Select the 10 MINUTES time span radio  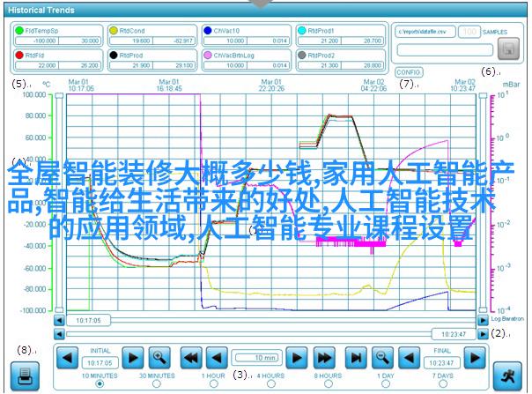coord(100,383)
